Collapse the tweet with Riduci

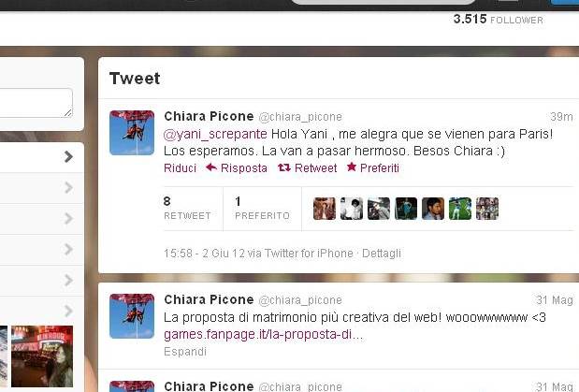[x=180, y=168]
